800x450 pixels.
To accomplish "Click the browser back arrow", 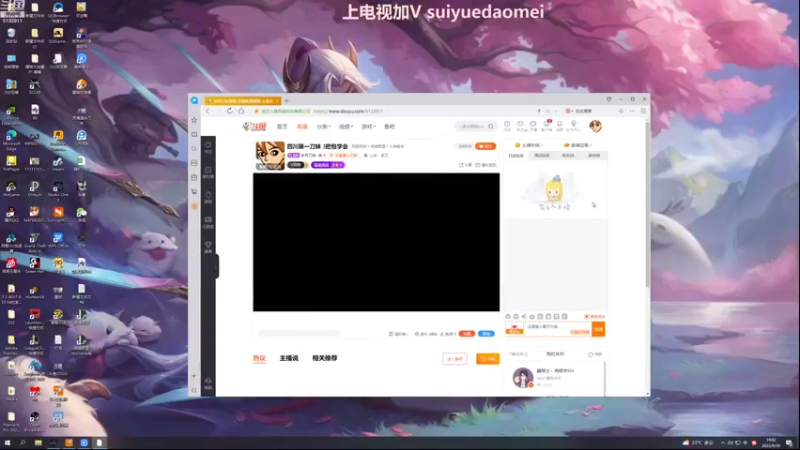I will 208,111.
